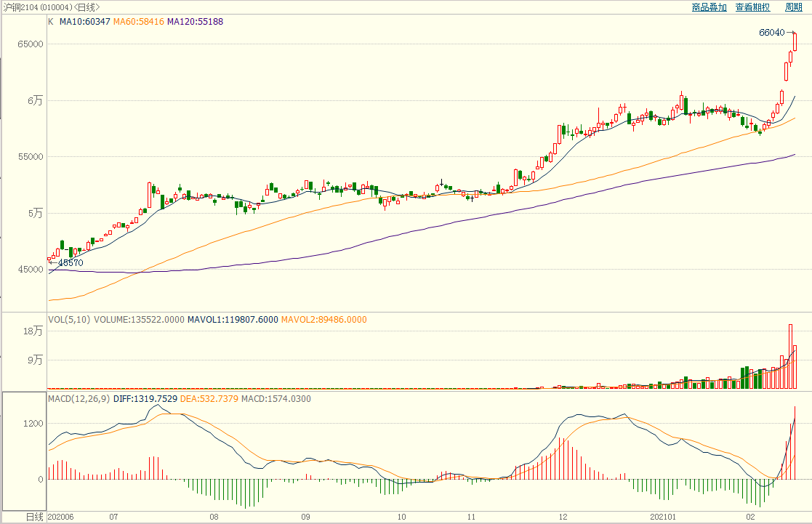Image resolution: width=812 pixels, height=524 pixels.
Task: Click the MAVOL2:89486.0000 value
Action: click(x=324, y=320)
